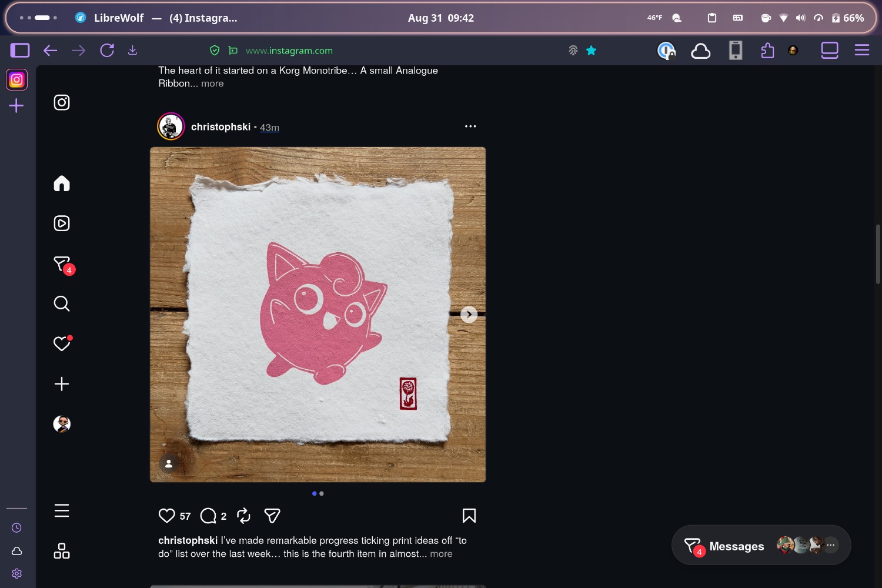
Task: Open weather indicator showing 46°F
Action: click(664, 18)
